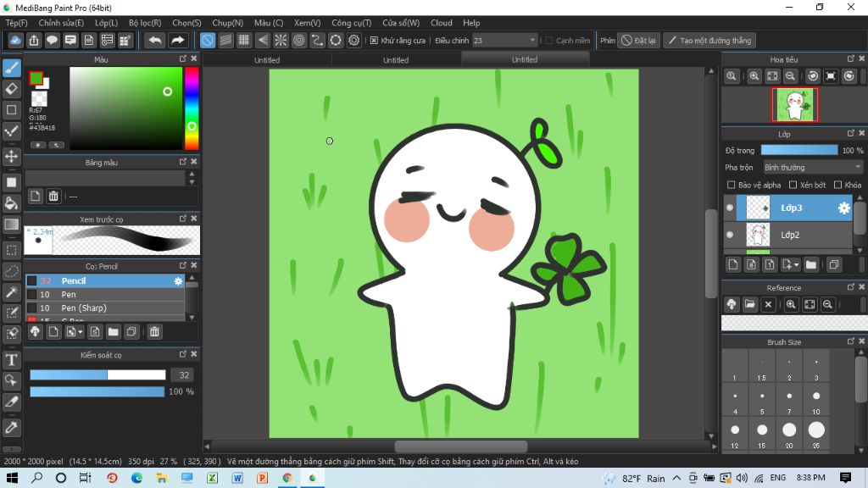The height and width of the screenshot is (488, 868).
Task: Click the Undo arrow in the toolbar
Action: tap(154, 40)
